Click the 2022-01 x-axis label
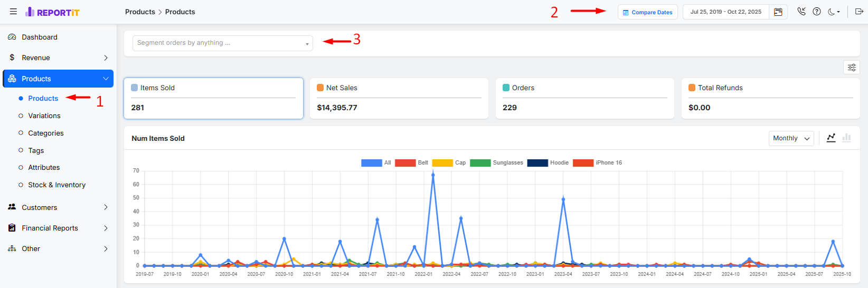Viewport: 868px width, 288px height. click(423, 274)
